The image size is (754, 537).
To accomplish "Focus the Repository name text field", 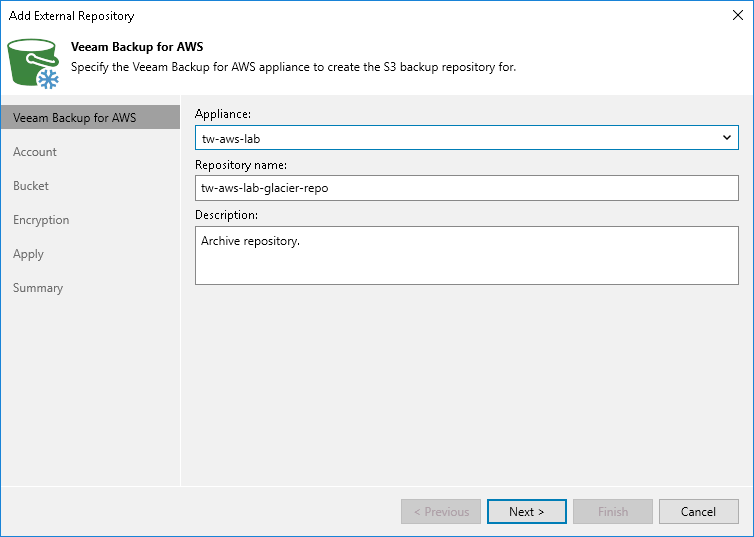I will point(466,188).
